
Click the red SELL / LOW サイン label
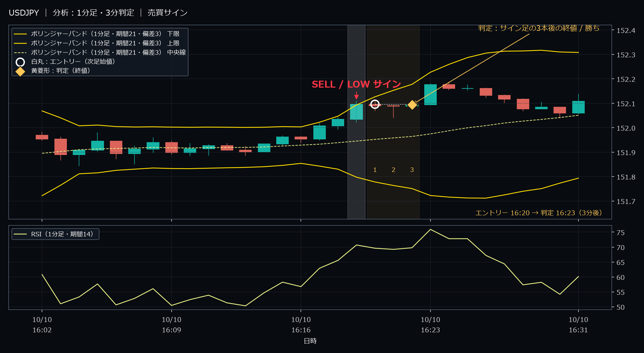coord(356,84)
